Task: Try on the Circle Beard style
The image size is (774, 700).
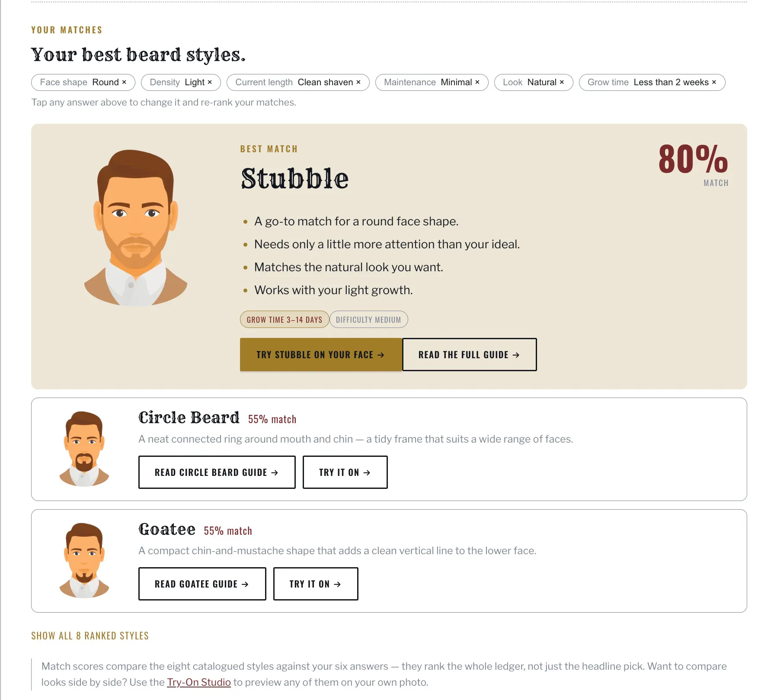Action: coord(345,472)
